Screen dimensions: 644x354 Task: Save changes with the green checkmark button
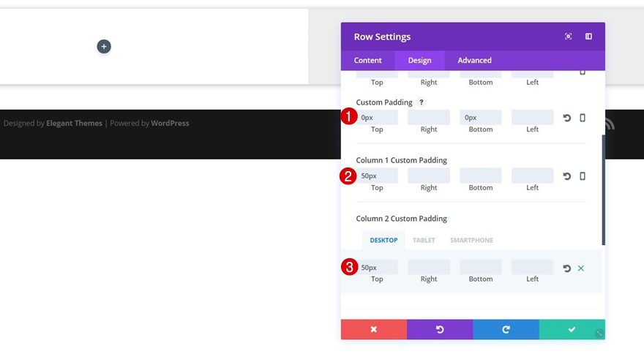coord(572,330)
